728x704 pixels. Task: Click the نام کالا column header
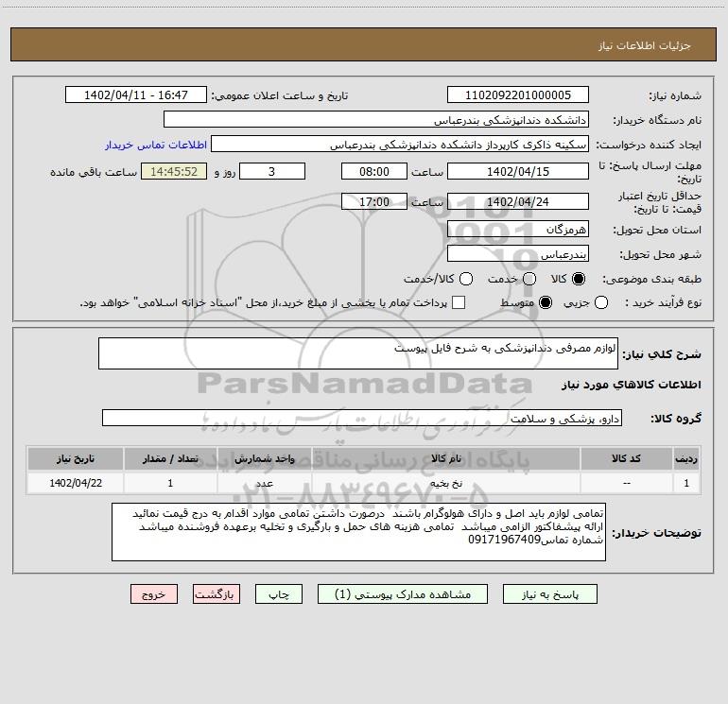point(445,459)
